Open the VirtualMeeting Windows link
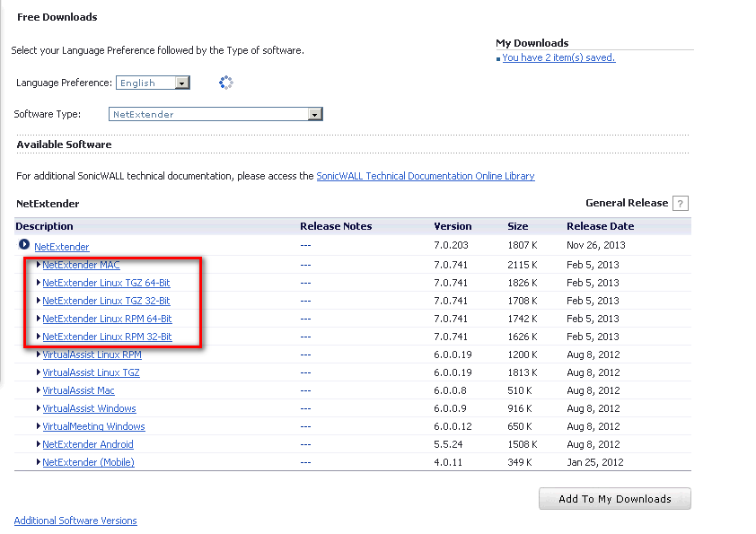This screenshot has width=756, height=534. point(93,426)
